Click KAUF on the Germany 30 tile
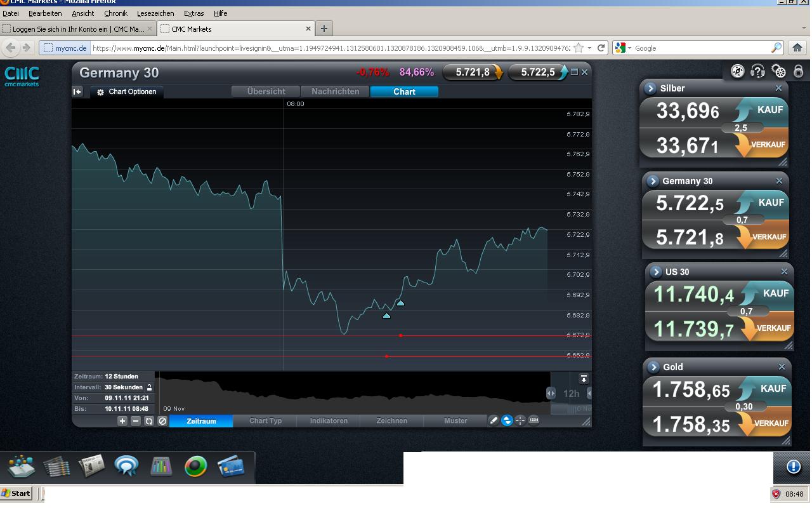Image resolution: width=812 pixels, height=508 pixels. (x=761, y=203)
